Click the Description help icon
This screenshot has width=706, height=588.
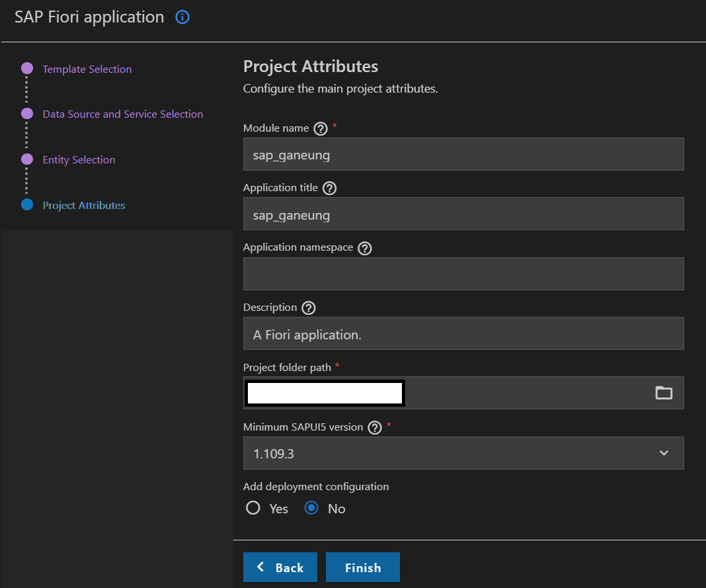[x=308, y=308]
